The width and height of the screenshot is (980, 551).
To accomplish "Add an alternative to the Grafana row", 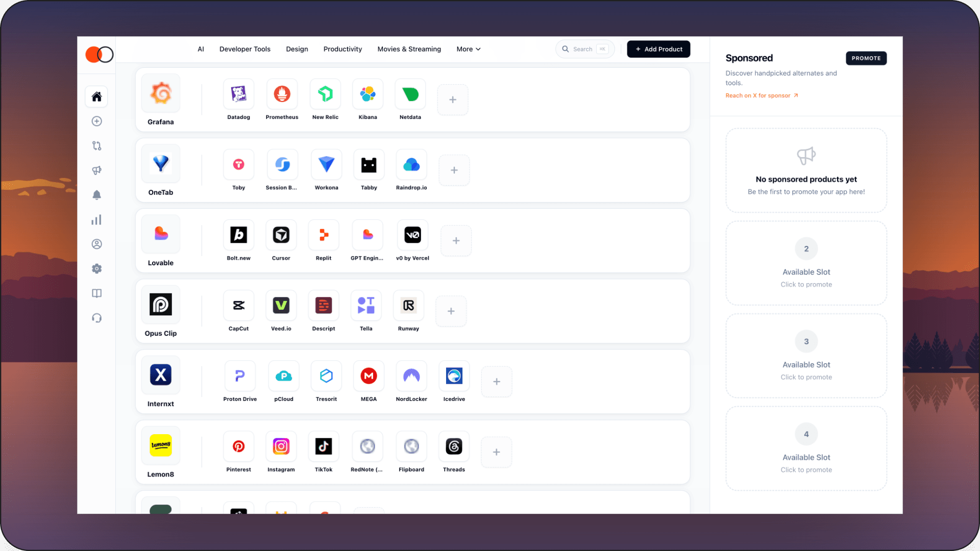I will 453,99.
